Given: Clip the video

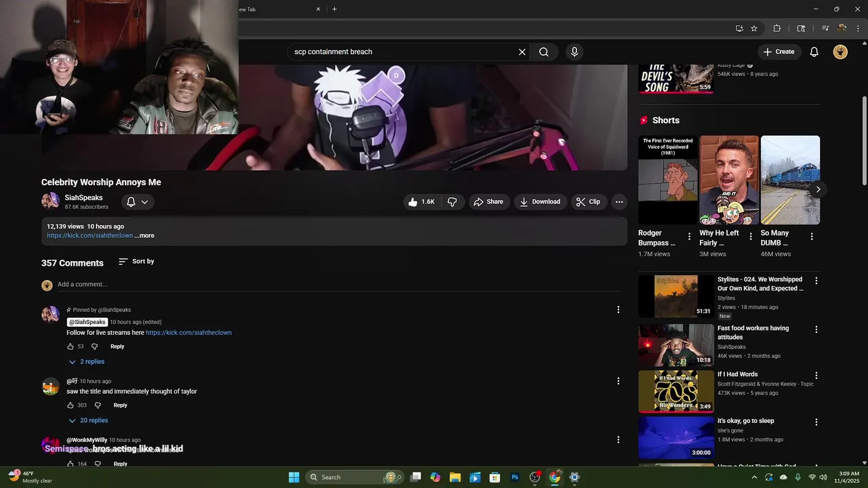Looking at the screenshot, I should point(588,202).
